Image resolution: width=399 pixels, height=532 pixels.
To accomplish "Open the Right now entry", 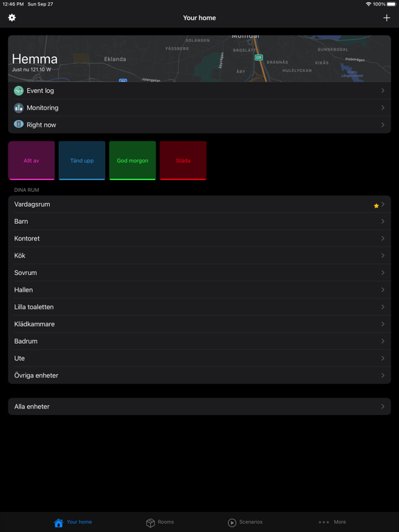I will (x=199, y=125).
